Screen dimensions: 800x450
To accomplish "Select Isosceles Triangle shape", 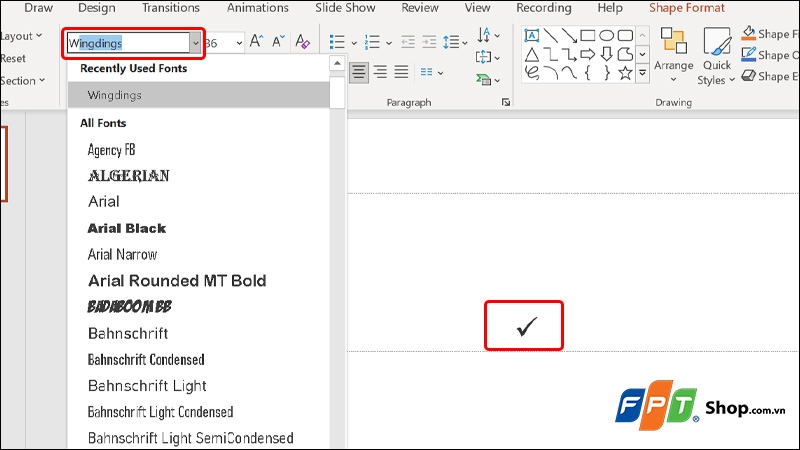I will 532,54.
